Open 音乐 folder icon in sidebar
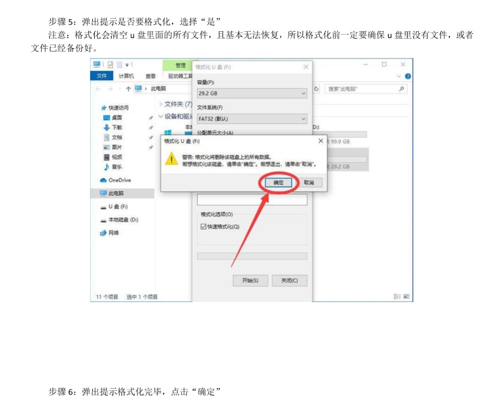This screenshot has height=420, width=504. [x=106, y=167]
